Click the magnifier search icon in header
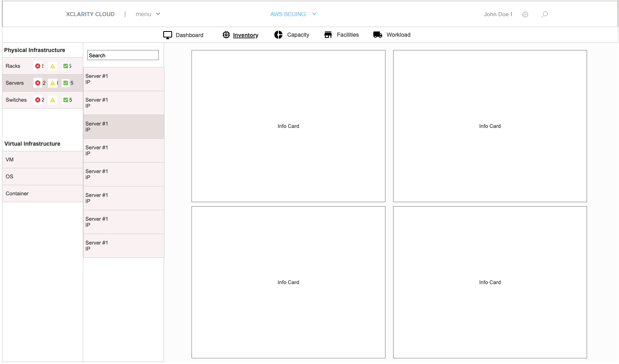 (x=545, y=15)
